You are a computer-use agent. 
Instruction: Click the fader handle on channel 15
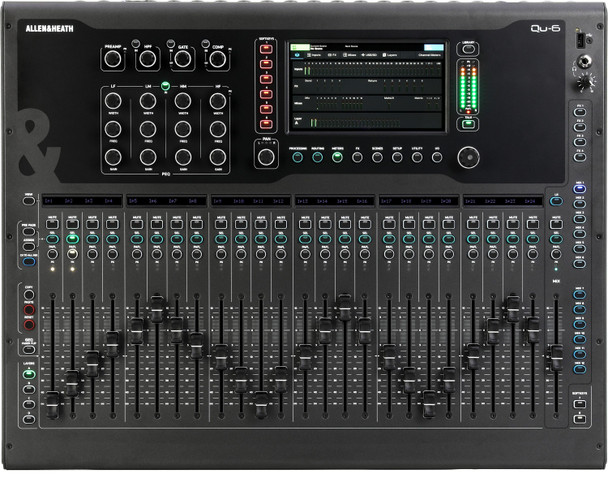pyautogui.click(x=344, y=307)
